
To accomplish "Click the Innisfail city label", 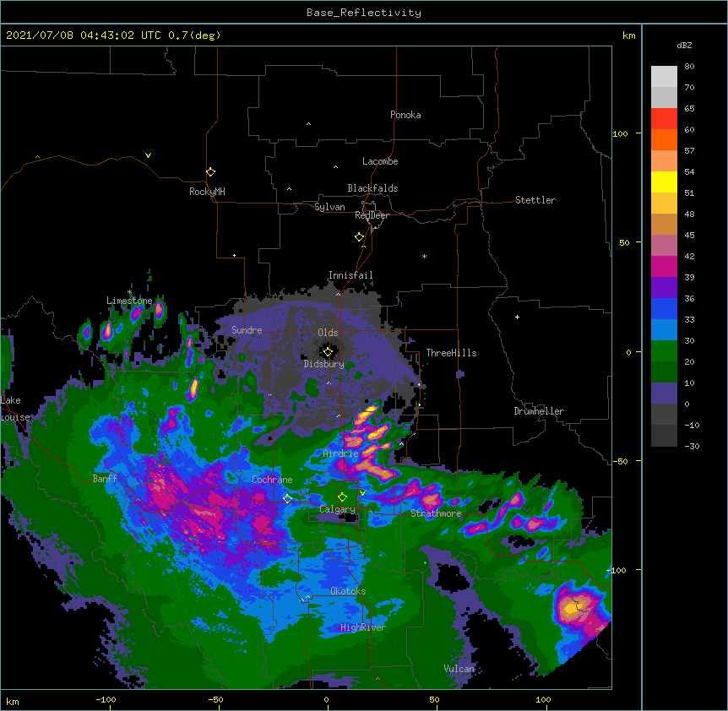I will 350,275.
